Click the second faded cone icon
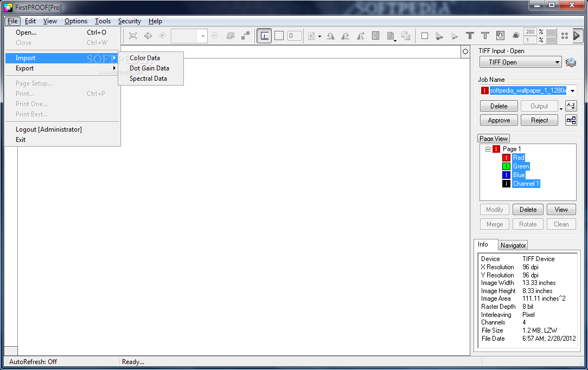588x370 pixels. [x=454, y=36]
